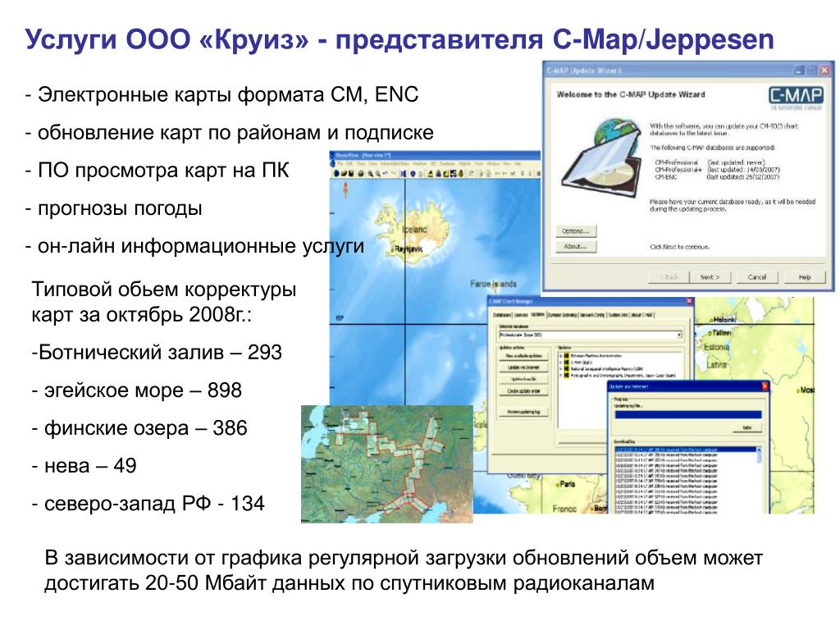Click Cancel in the Update Wizard
Viewport: 840px width, 630px height.
coord(756,277)
